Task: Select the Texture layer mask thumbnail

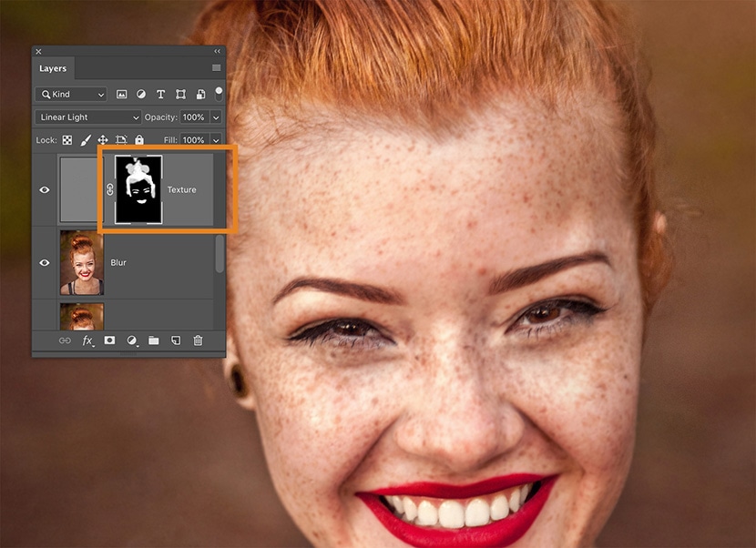Action: pos(139,189)
